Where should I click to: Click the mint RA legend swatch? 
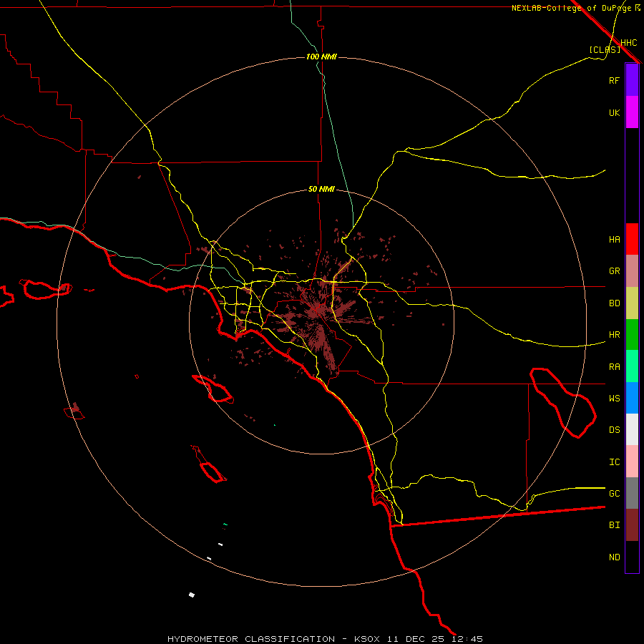click(x=632, y=366)
